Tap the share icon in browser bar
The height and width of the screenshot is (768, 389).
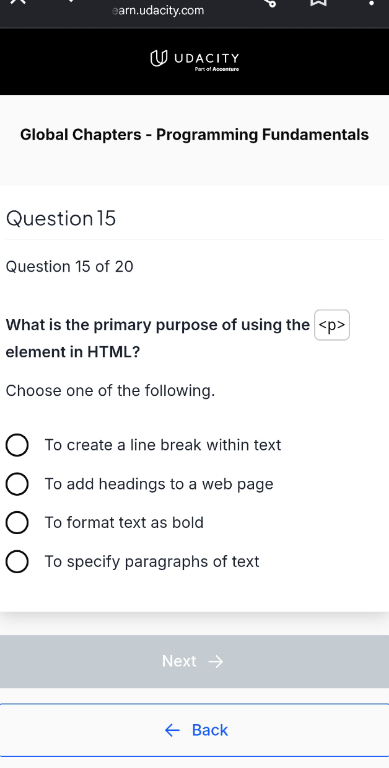[x=270, y=2]
